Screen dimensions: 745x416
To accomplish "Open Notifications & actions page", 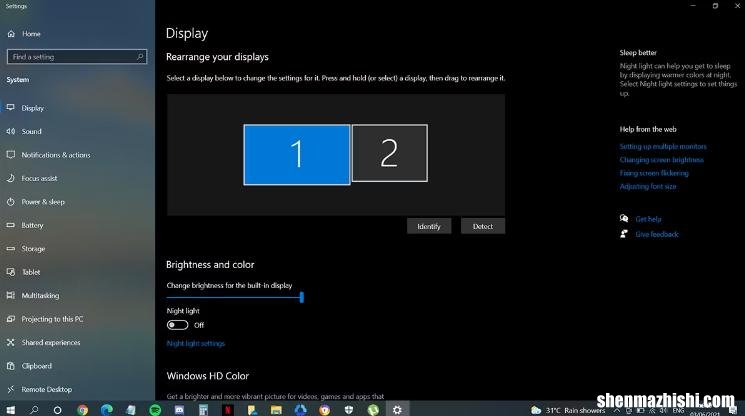I will click(x=56, y=155).
